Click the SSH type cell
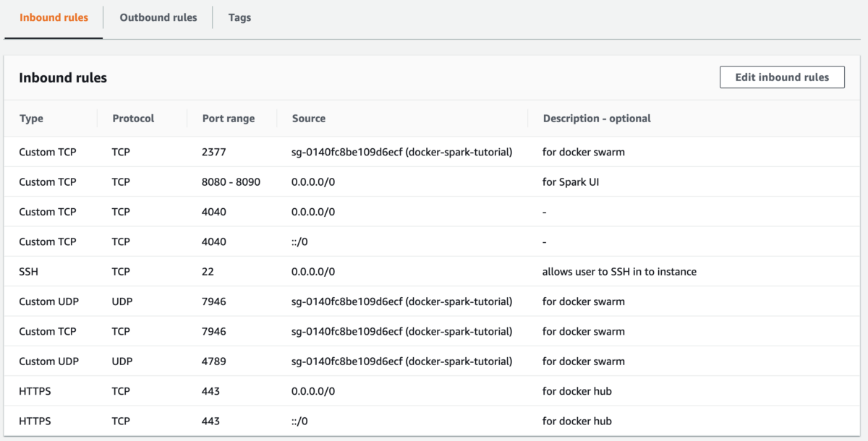 (29, 272)
